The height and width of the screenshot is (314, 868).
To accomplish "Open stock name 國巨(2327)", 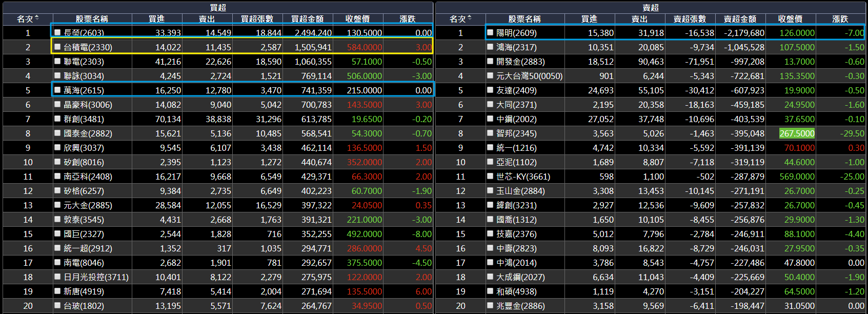I will [84, 234].
